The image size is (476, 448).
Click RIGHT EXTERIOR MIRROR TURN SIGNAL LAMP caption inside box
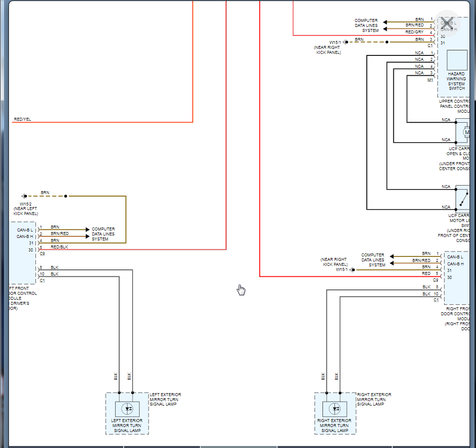coord(334,426)
